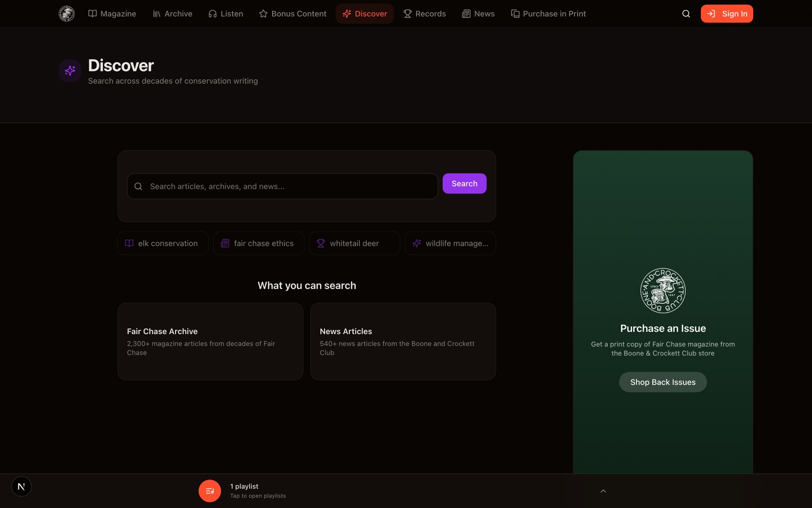Select Bonus Content in navigation
This screenshot has width=812, height=508.
click(293, 14)
